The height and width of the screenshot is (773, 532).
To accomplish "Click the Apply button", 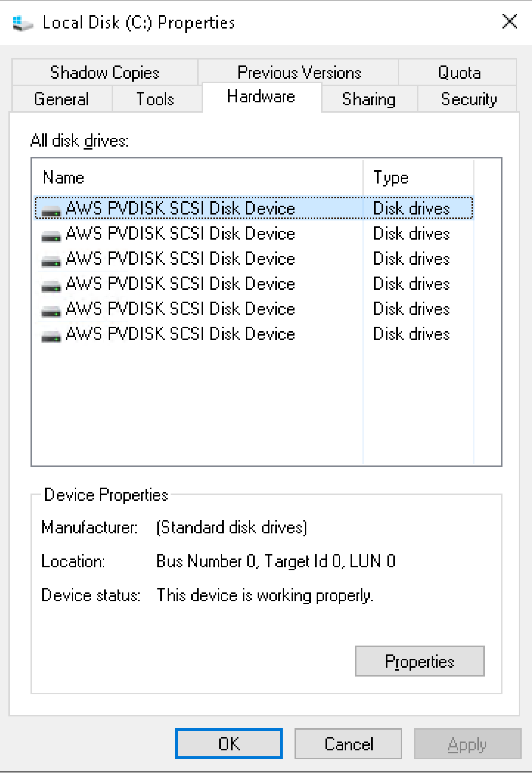I will coord(467,743).
